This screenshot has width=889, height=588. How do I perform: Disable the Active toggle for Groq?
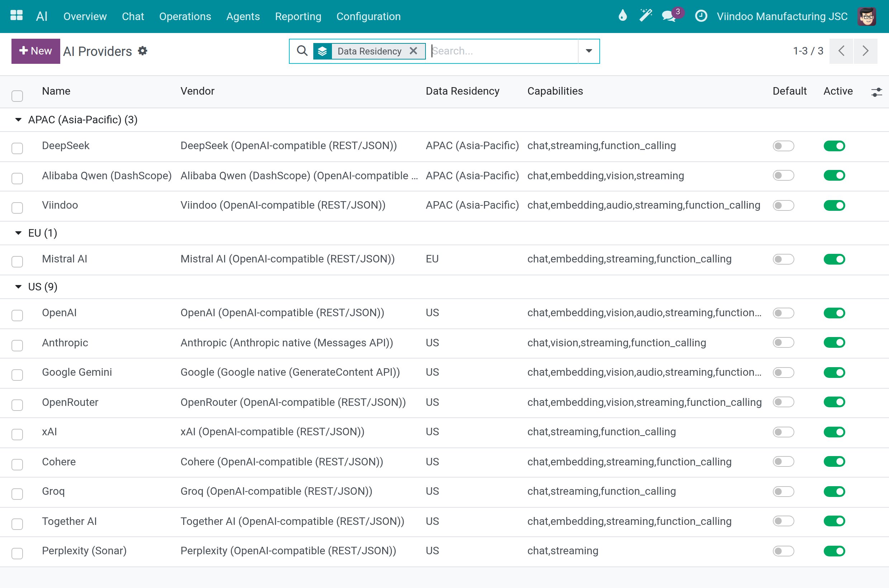click(834, 491)
